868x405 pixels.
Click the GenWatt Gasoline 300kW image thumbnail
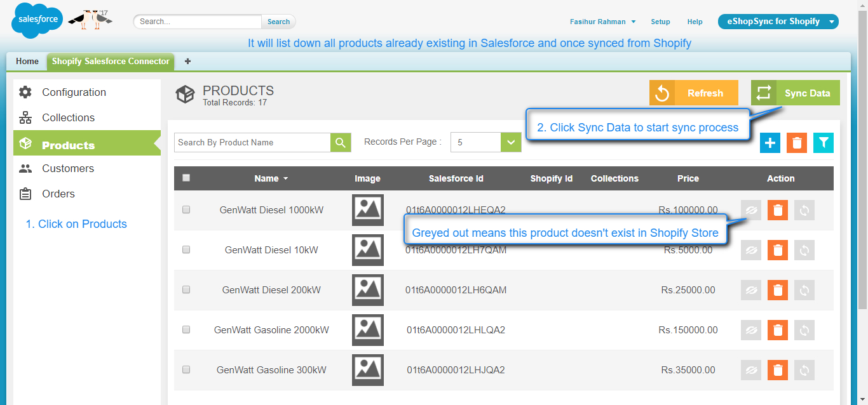click(368, 370)
